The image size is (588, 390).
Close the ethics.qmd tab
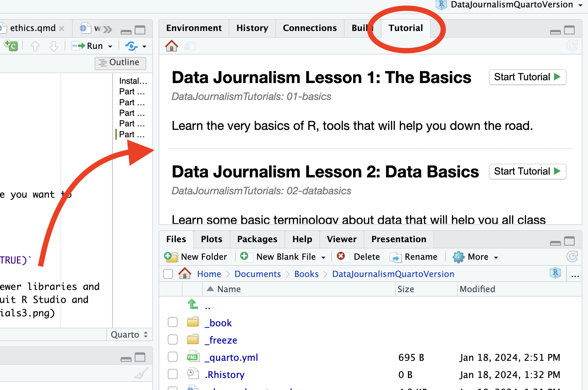[62, 29]
